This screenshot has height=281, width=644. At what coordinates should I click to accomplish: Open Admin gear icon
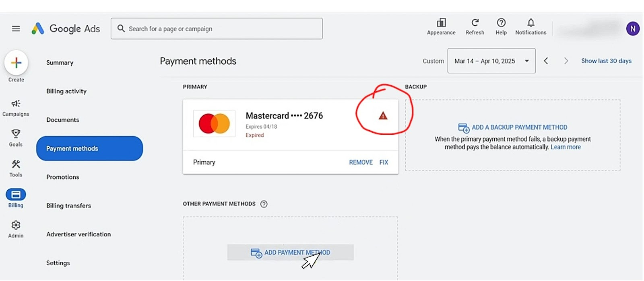(x=16, y=225)
